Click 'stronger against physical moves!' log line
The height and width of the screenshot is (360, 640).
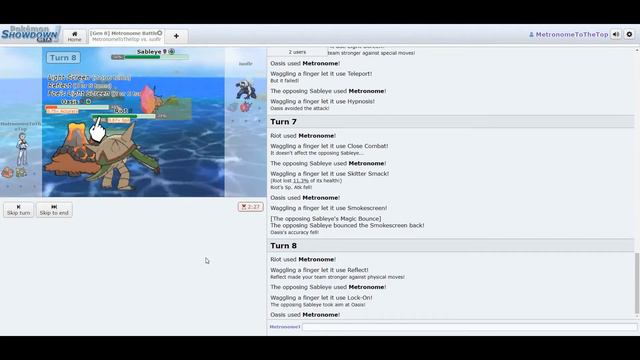pyautogui.click(x=337, y=277)
